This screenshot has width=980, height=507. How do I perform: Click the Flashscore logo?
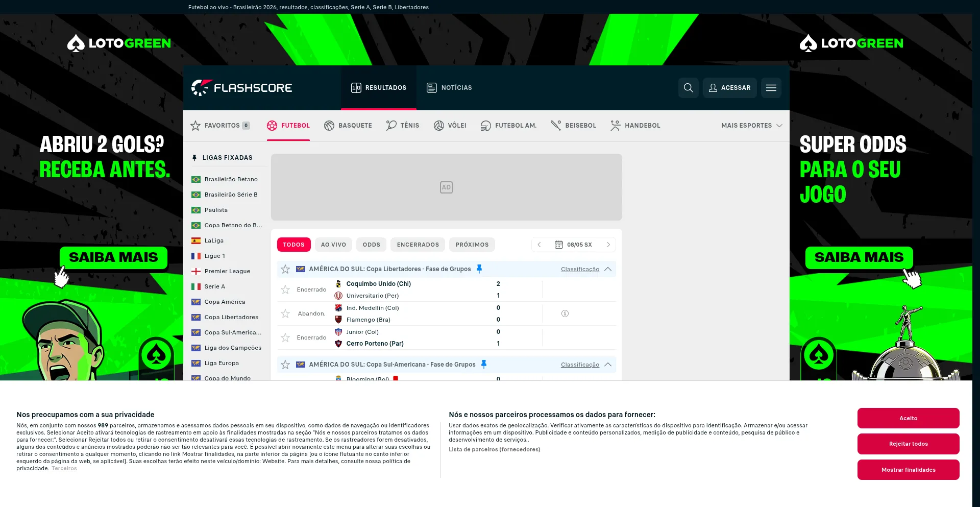[242, 88]
